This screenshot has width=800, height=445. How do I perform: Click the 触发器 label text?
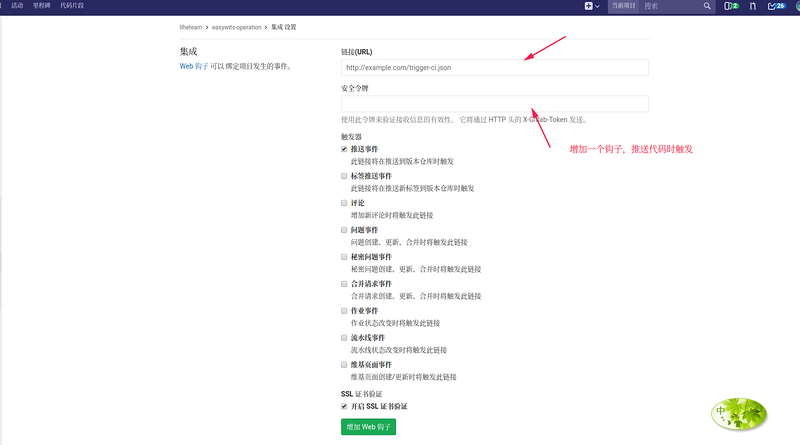pyautogui.click(x=351, y=137)
